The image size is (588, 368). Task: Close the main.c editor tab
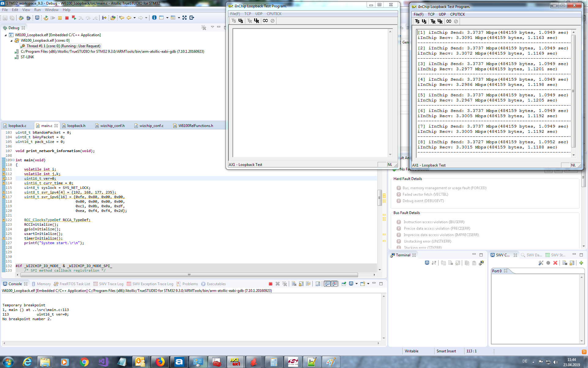[56, 126]
